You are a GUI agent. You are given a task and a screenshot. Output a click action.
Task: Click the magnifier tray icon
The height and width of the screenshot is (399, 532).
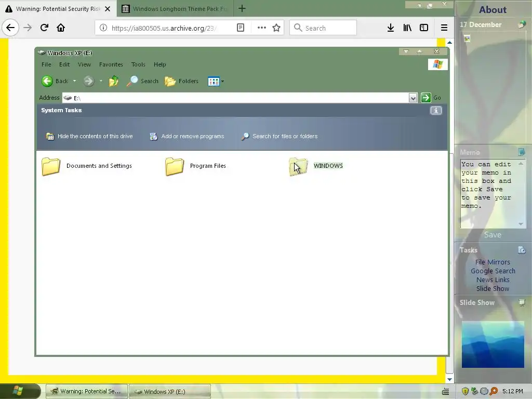(494, 391)
